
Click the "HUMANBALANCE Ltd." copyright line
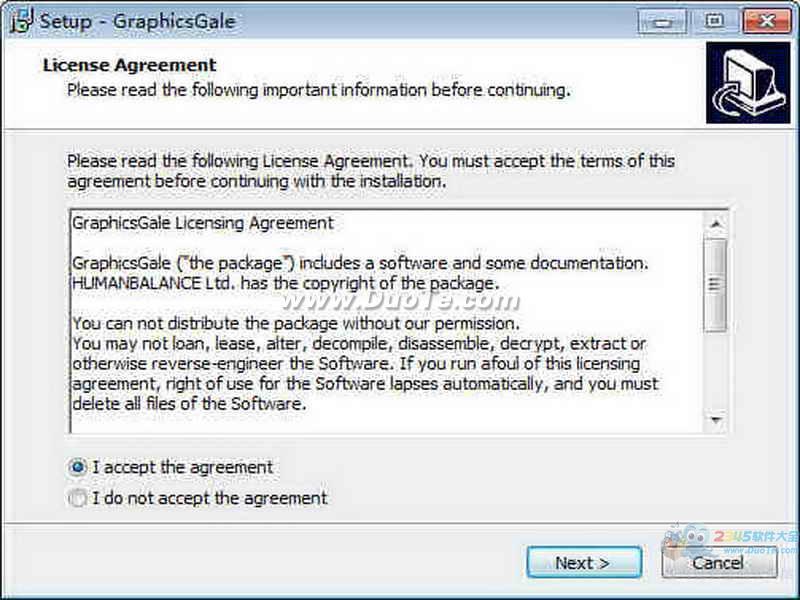295,282
